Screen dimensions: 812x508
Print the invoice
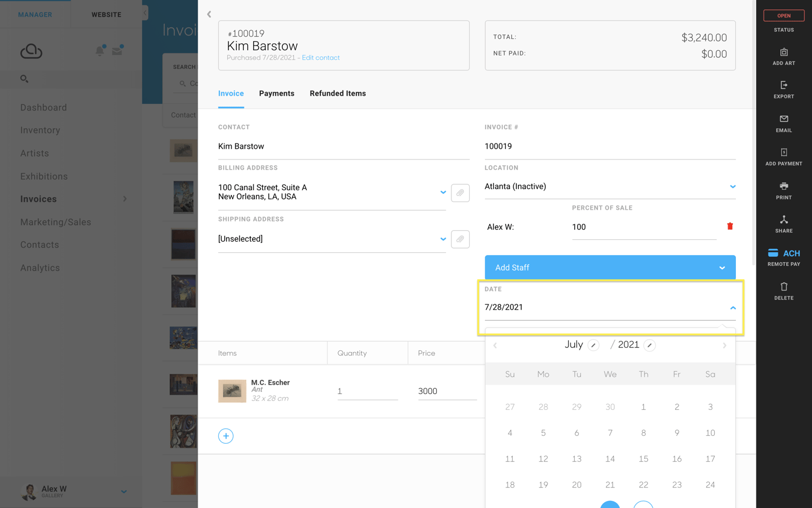point(784,187)
